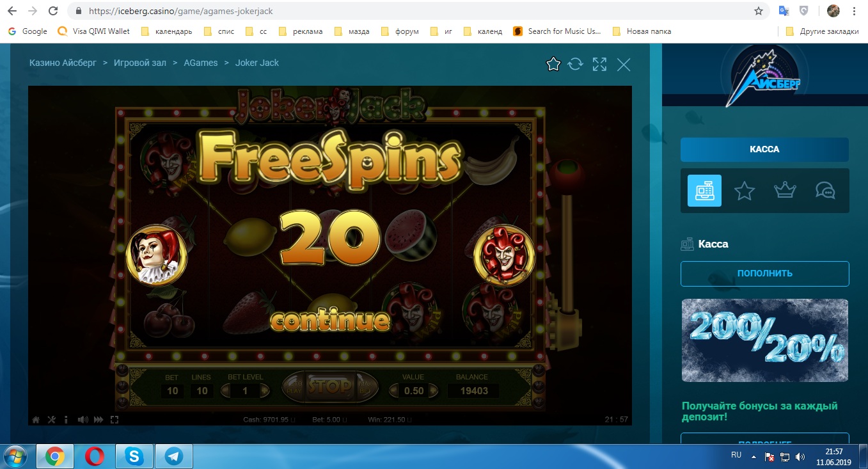Expand the Новая папка bookmarks folder
The image size is (868, 469).
point(642,31)
